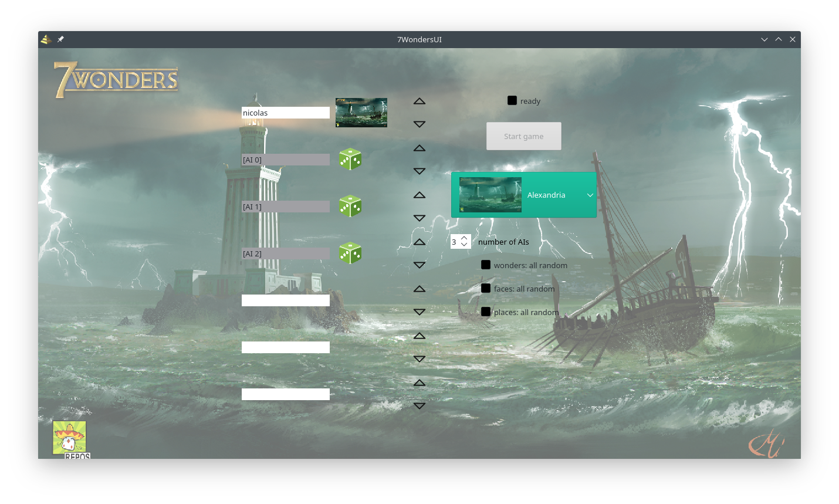The image size is (839, 504).
Task: Enable places: all random
Action: (x=486, y=312)
